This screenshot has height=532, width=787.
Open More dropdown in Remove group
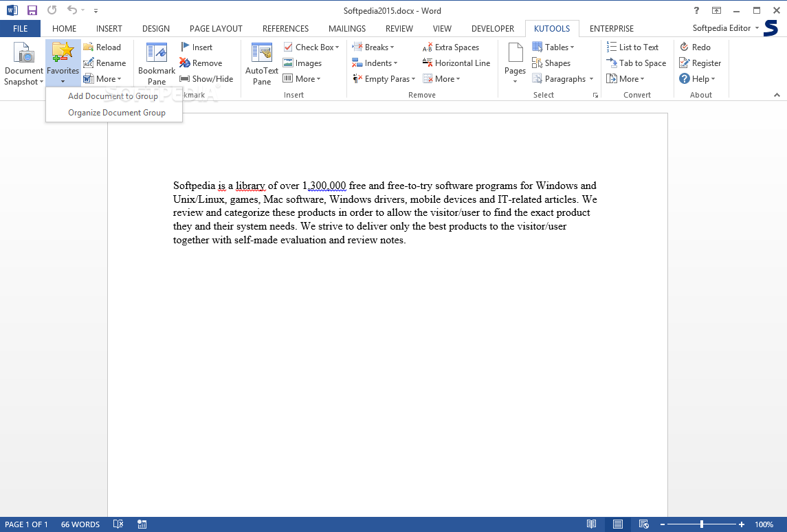pos(442,79)
